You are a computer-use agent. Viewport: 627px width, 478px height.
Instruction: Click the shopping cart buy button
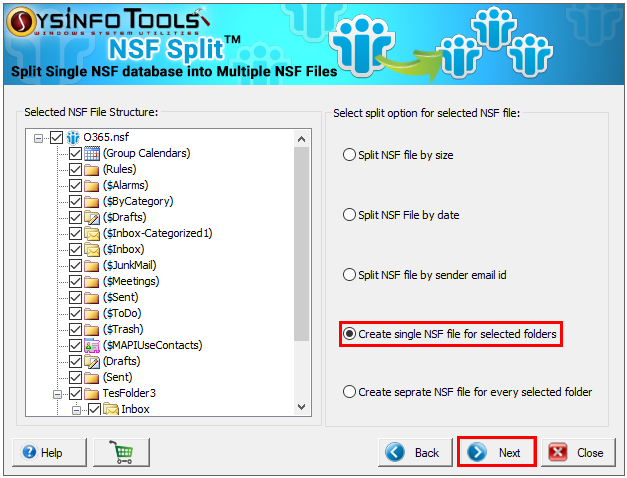122,452
